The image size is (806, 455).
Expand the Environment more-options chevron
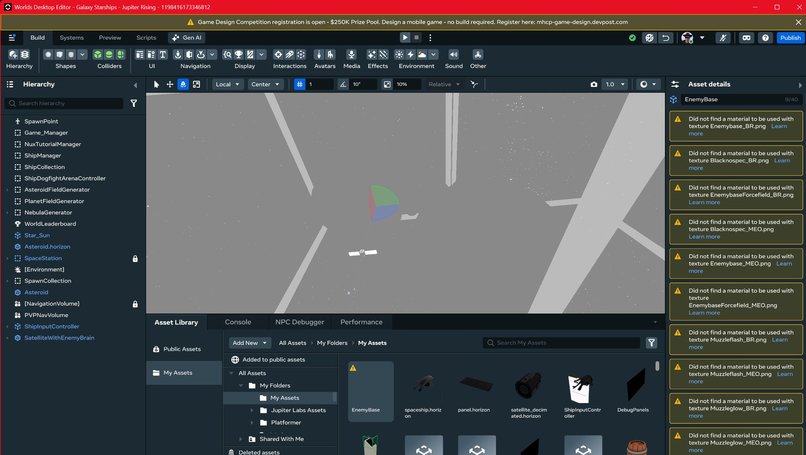point(433,54)
